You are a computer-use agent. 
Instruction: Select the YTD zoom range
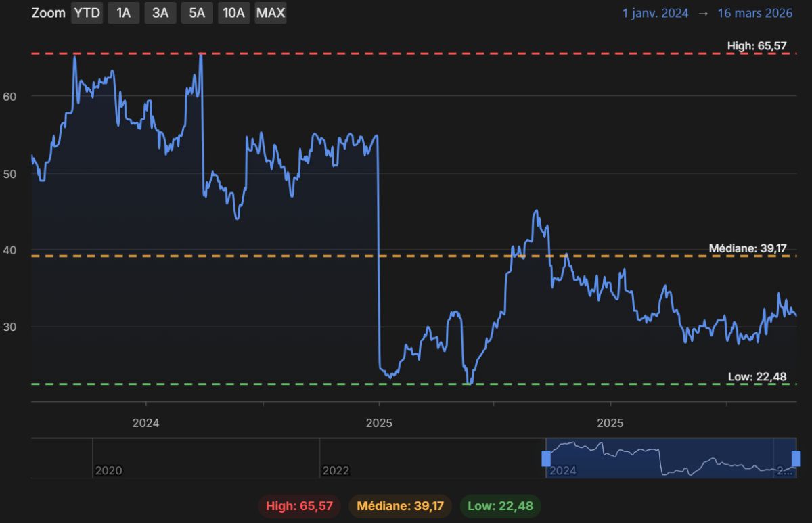(x=87, y=13)
